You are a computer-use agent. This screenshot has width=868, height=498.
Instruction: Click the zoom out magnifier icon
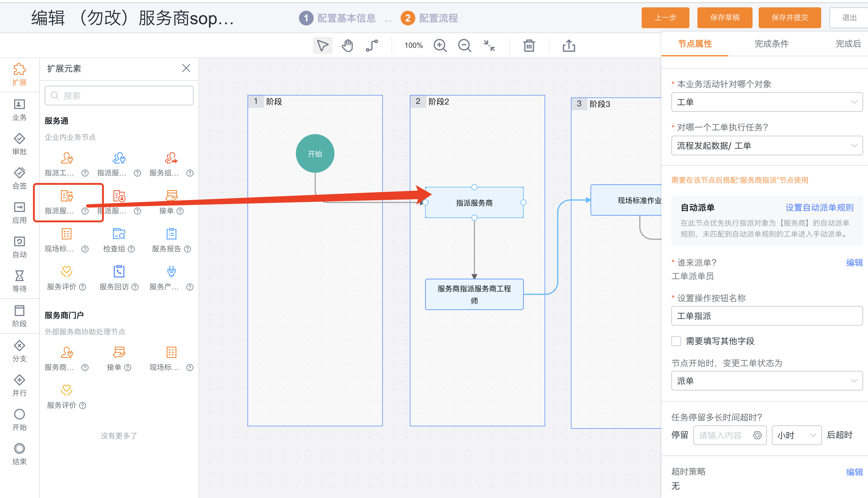(464, 46)
